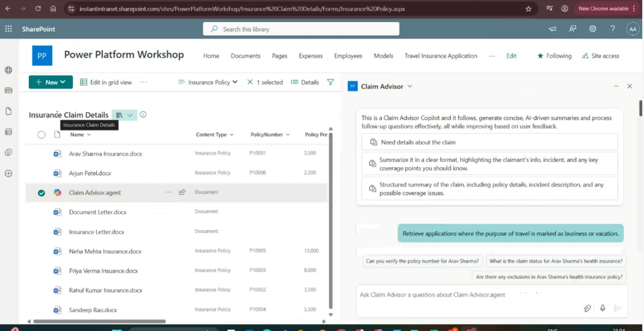Click the Edit navigation link
This screenshot has height=331, width=644.
tap(511, 56)
